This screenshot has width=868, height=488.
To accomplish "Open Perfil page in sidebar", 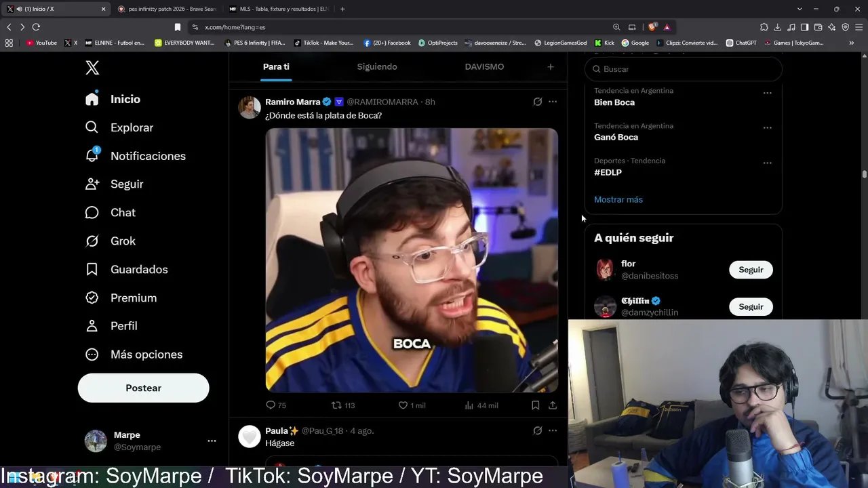I will point(111,326).
